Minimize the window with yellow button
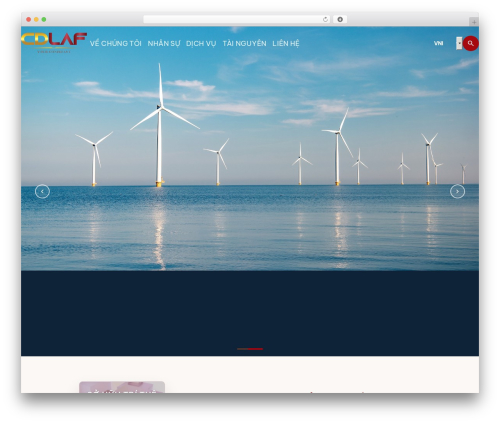Image resolution: width=500 pixels, height=423 pixels. [x=36, y=19]
